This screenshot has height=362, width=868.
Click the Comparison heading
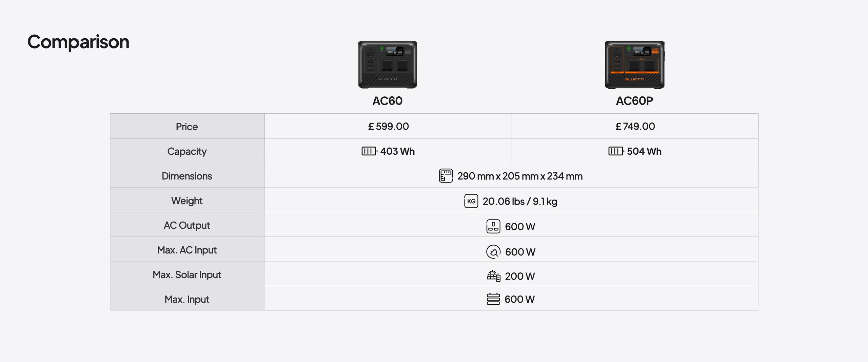pyautogui.click(x=78, y=42)
